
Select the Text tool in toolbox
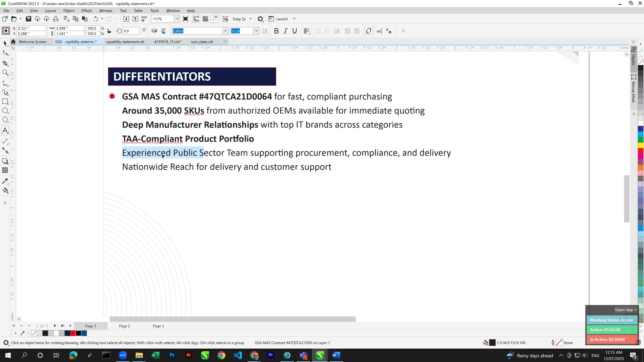tap(5, 130)
